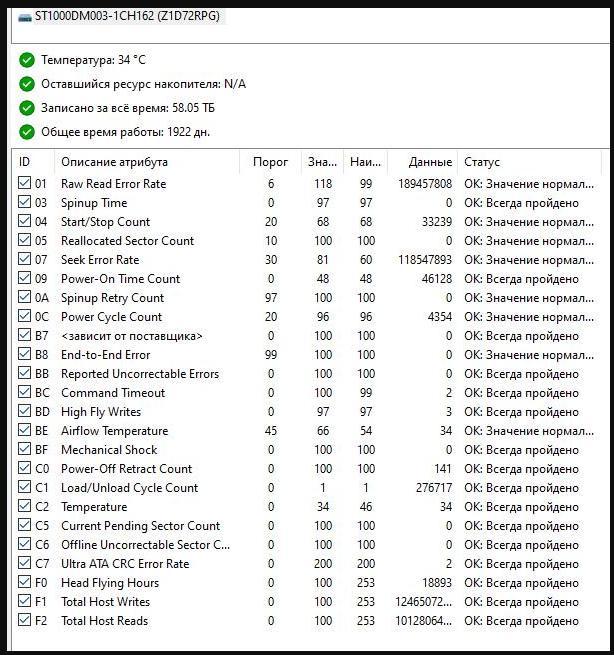Click threshold value 99 for End-to-End Error
Image resolution: width=614 pixels, height=655 pixels.
[x=271, y=355]
